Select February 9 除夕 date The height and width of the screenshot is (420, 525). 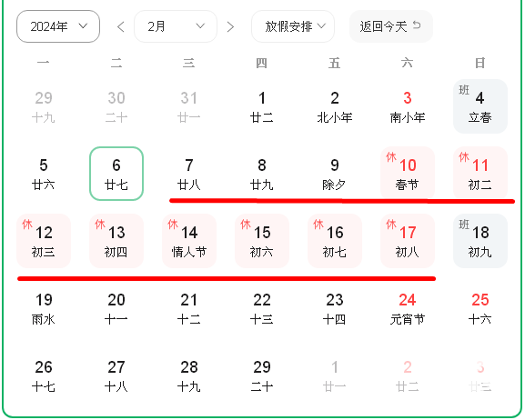335,174
